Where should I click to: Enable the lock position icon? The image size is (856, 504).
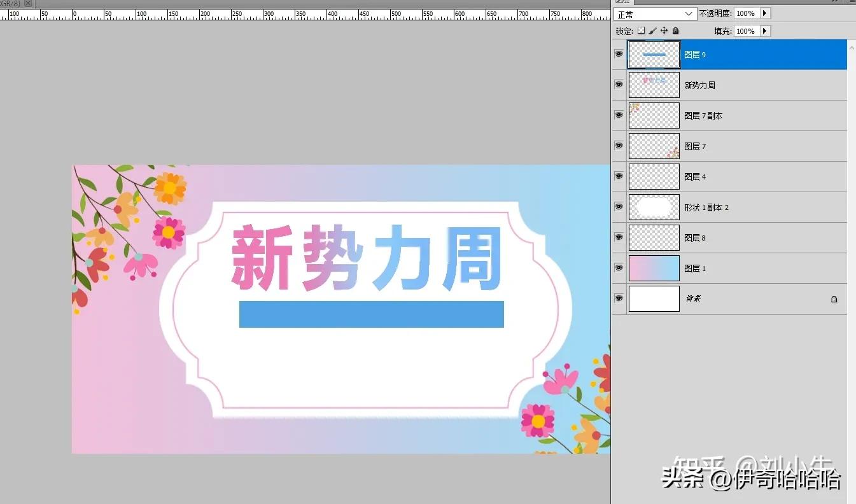coord(663,31)
